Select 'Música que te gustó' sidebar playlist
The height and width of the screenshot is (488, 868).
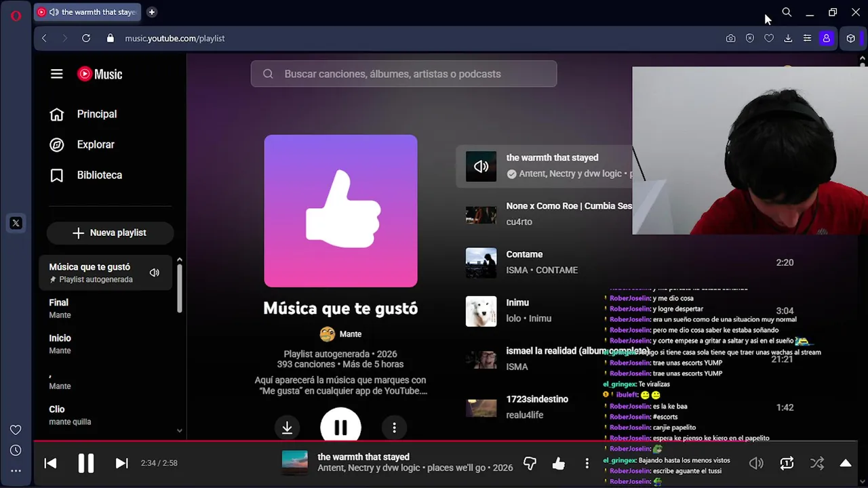click(x=106, y=272)
